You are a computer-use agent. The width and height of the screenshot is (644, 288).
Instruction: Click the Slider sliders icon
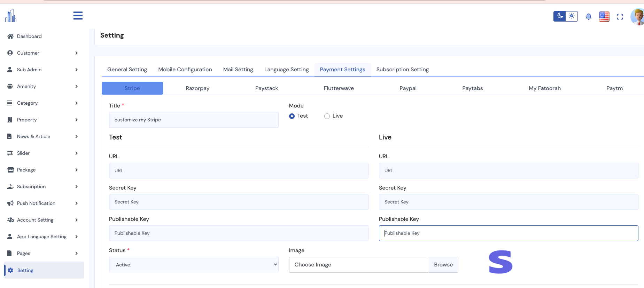coord(10,153)
